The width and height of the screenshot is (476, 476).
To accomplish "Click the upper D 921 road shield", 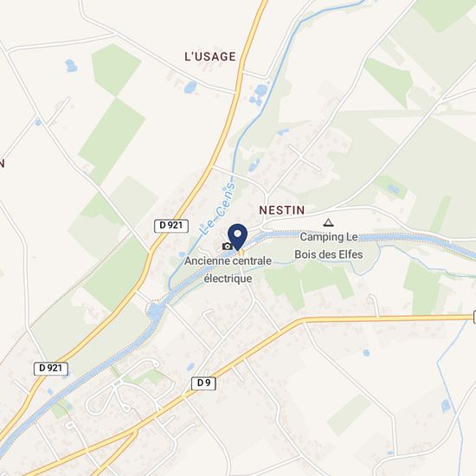I will 171,226.
